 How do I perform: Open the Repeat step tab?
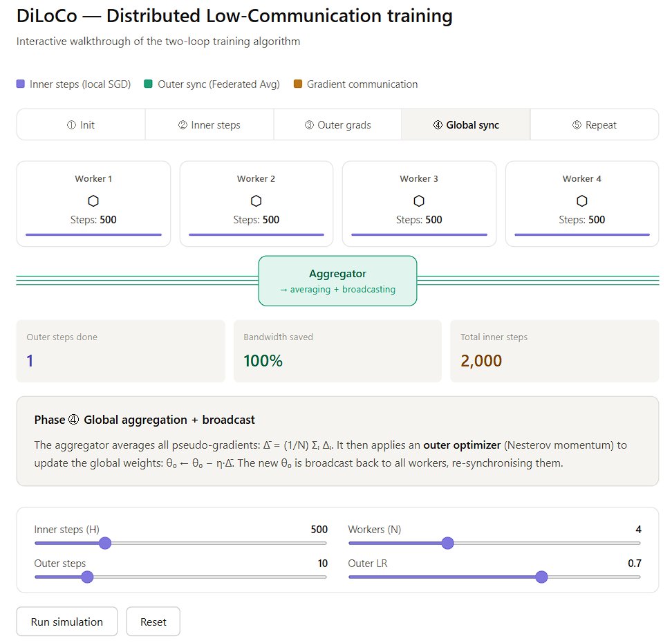click(x=595, y=124)
